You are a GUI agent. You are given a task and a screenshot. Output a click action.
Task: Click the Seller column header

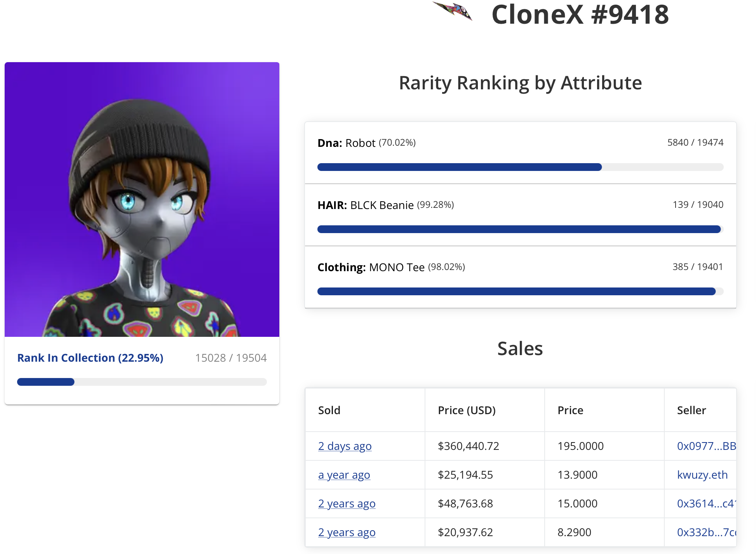(691, 410)
